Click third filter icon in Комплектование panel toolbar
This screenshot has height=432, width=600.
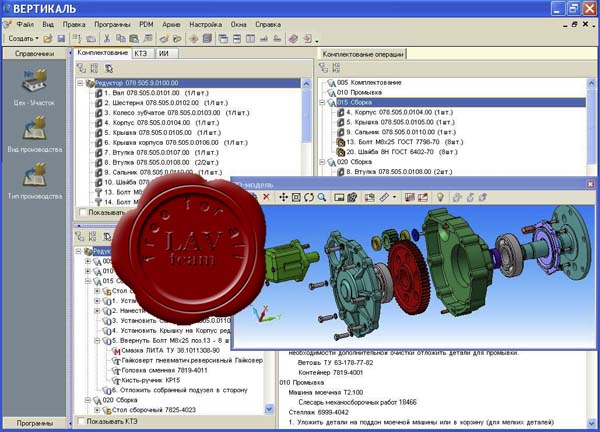pyautogui.click(x=109, y=68)
